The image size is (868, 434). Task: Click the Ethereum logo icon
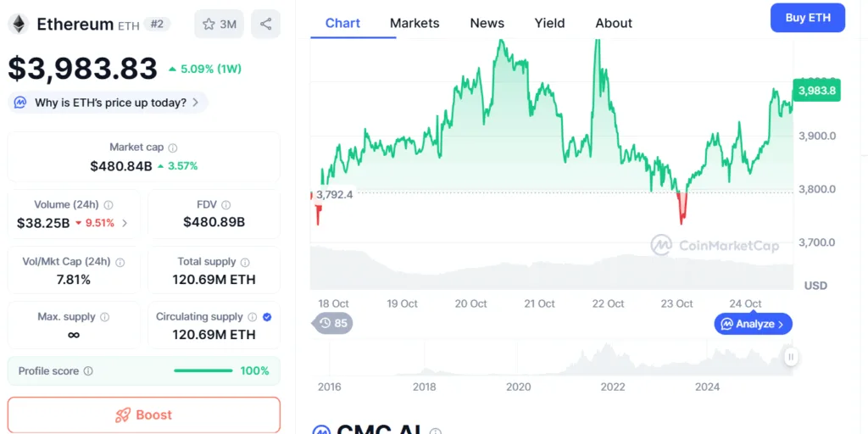point(18,24)
